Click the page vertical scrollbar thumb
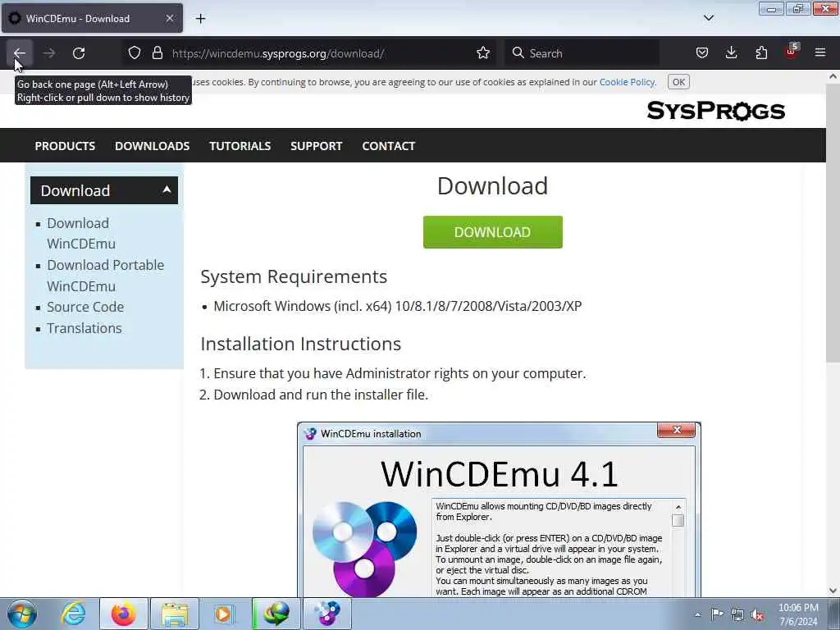The height and width of the screenshot is (630, 840). [x=833, y=222]
